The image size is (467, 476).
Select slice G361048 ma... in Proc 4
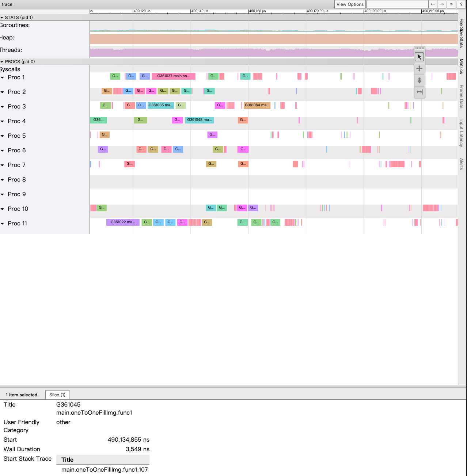[200, 120]
